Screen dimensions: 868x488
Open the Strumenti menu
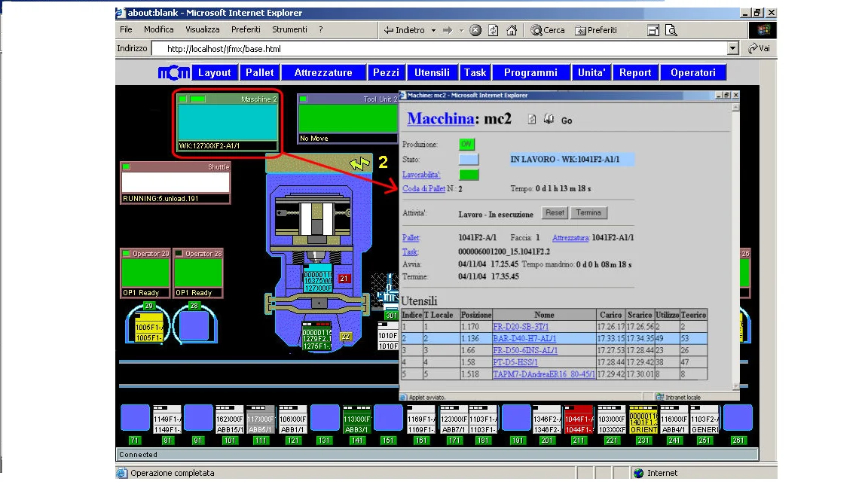click(x=289, y=29)
